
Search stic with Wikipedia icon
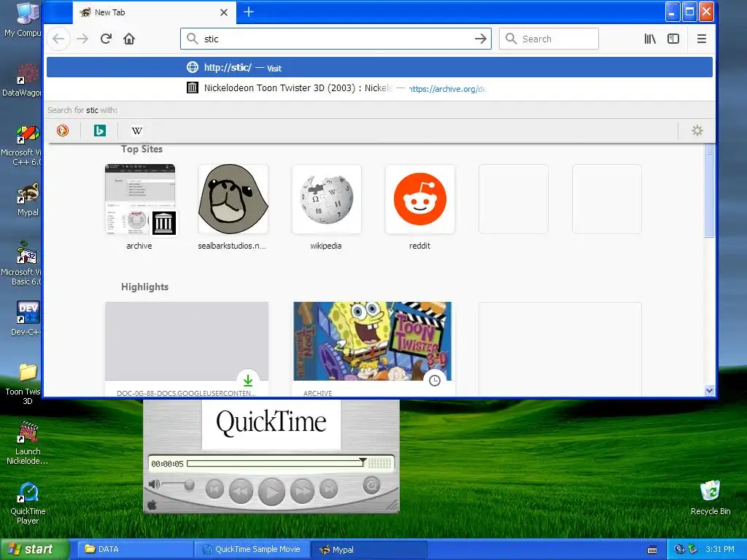[x=136, y=131]
